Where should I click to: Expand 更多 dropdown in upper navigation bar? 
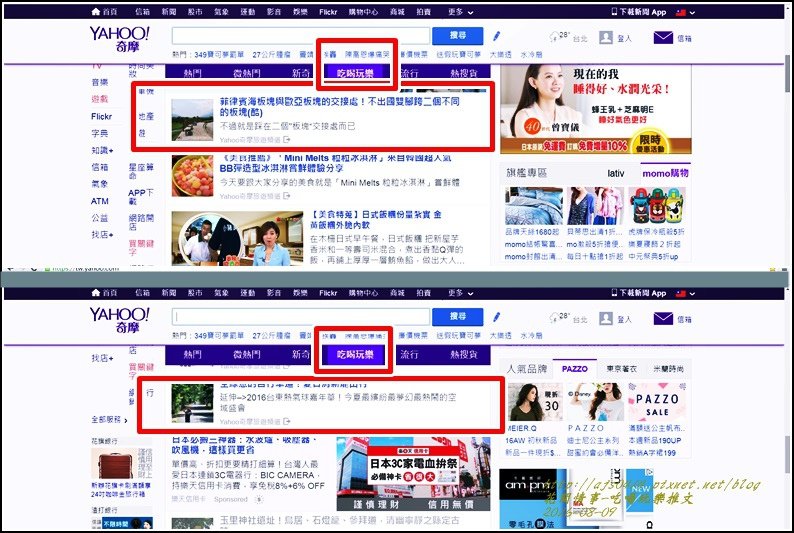(460, 12)
